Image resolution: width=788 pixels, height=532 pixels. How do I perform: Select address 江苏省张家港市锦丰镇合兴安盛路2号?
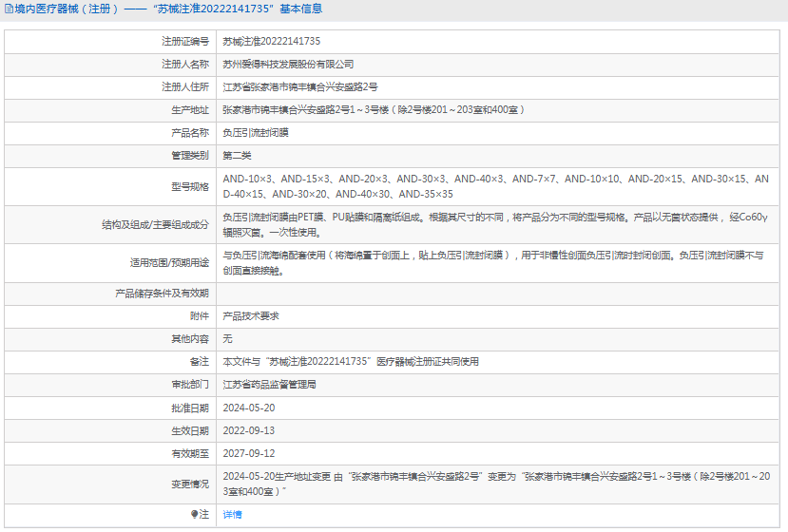[x=300, y=86]
